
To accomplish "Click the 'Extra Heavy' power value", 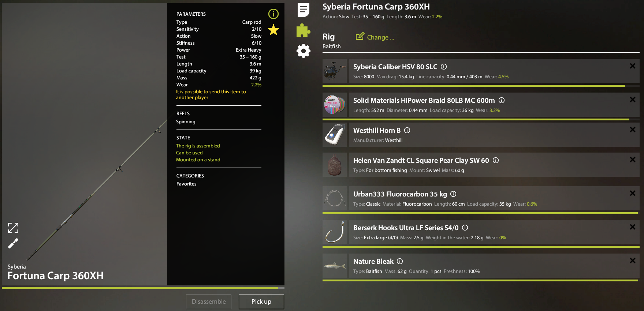I will (248, 50).
